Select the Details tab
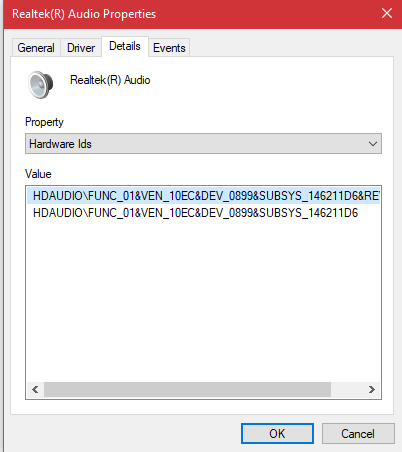 pyautogui.click(x=125, y=46)
